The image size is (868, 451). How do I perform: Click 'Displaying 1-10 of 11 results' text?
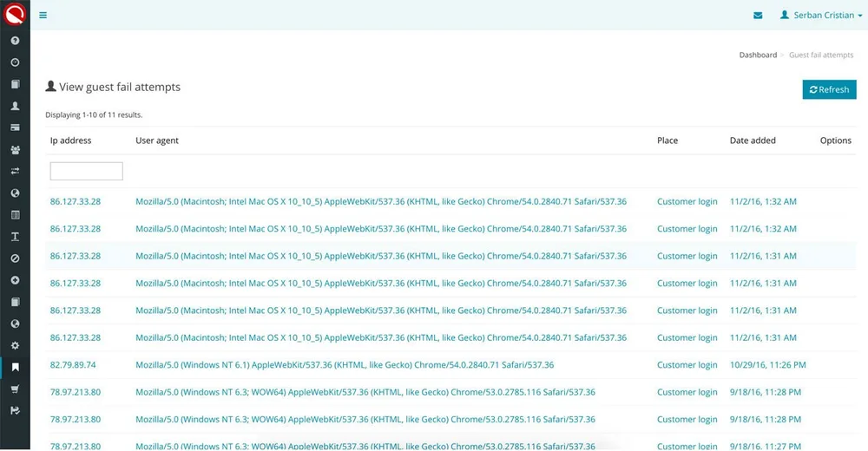coord(94,115)
